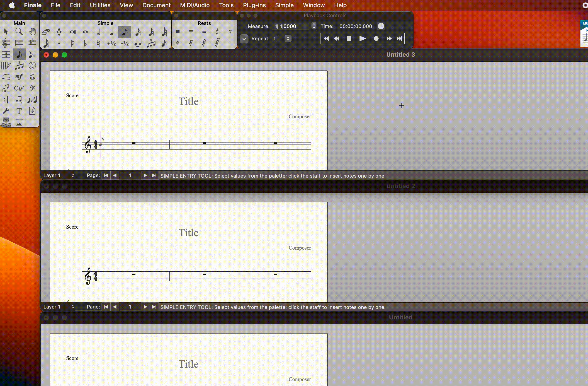Toggle the augmentation dot tool
The width and height of the screenshot is (588, 386).
click(59, 44)
